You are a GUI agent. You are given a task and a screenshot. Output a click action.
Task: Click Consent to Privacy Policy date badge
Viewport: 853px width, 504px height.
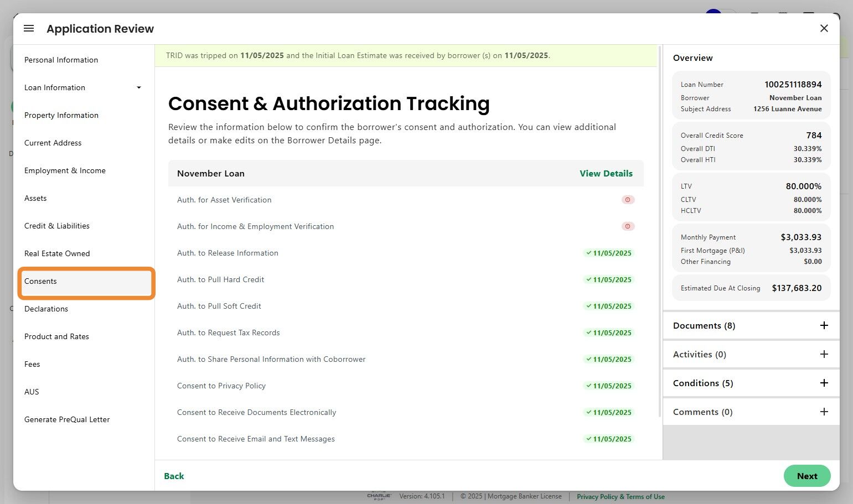(x=609, y=386)
